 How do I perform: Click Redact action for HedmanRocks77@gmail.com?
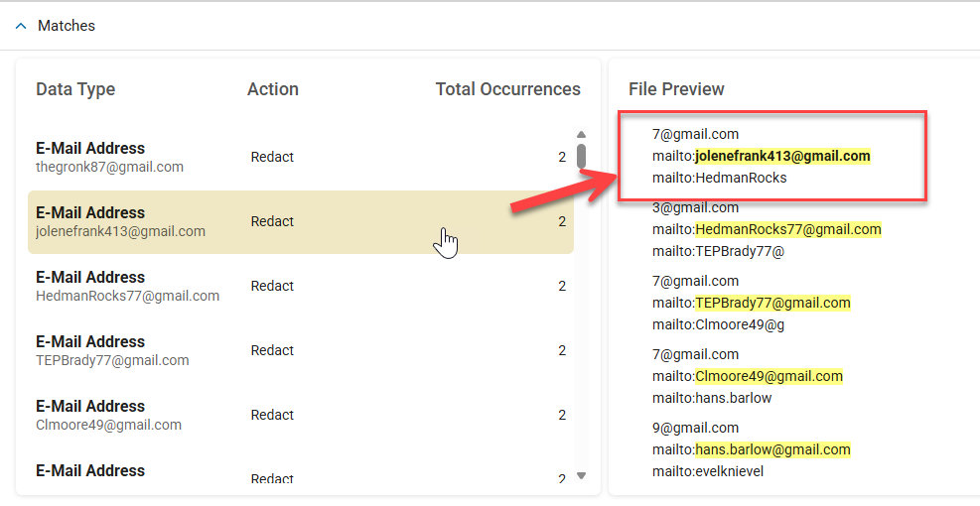[272, 286]
